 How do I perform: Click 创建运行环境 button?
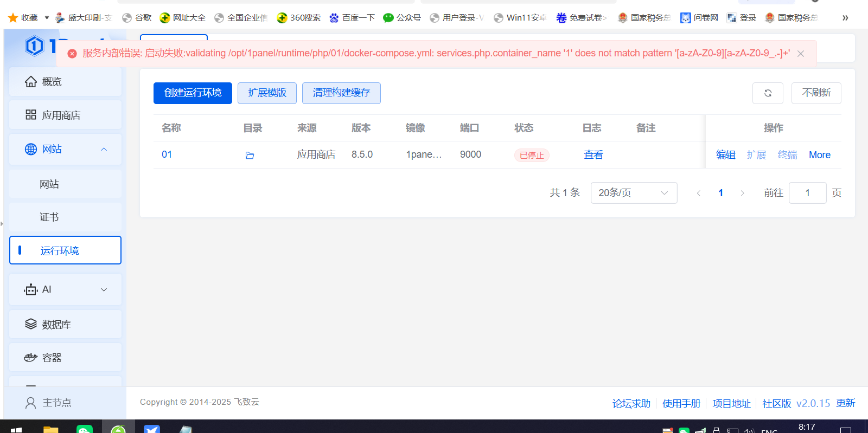point(193,93)
